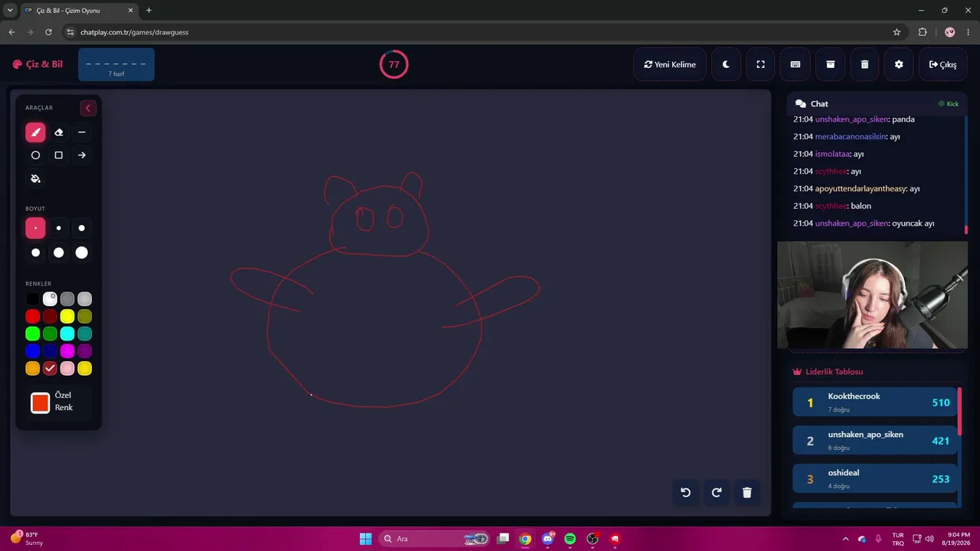Close the Çiz & Bil tab
The height and width of the screenshot is (551, 980).
pos(130,11)
